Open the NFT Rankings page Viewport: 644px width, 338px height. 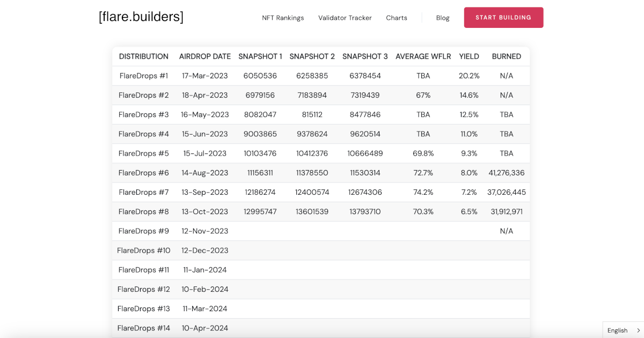[283, 18]
